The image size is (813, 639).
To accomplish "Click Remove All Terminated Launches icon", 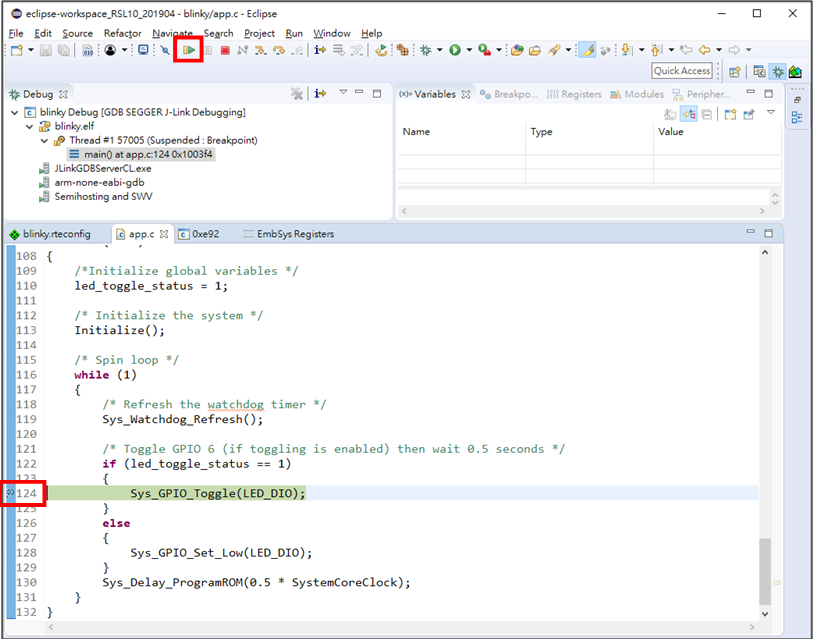I will coord(297,94).
